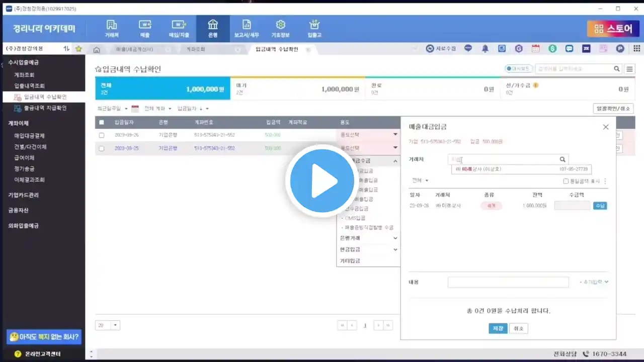The image size is (644, 362).
Task: Open the hamburger menu icon
Action: click(629, 69)
